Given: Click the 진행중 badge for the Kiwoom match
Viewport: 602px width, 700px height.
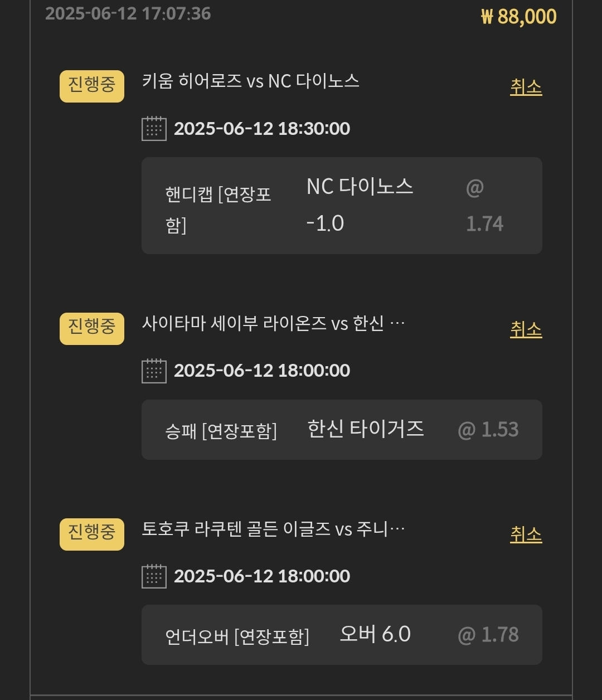Looking at the screenshot, I should [92, 86].
